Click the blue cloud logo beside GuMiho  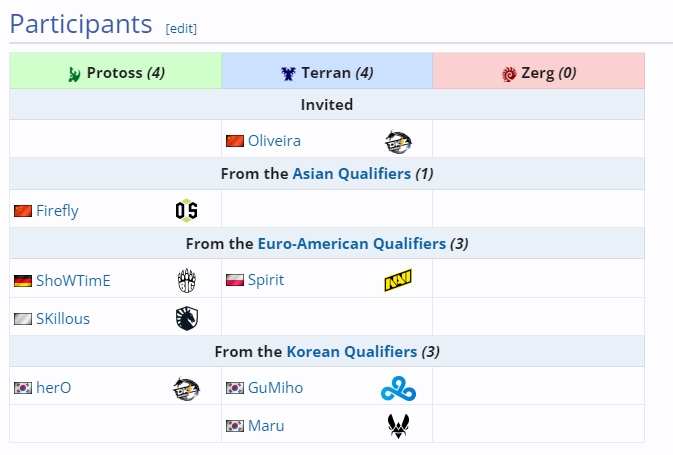tap(397, 388)
